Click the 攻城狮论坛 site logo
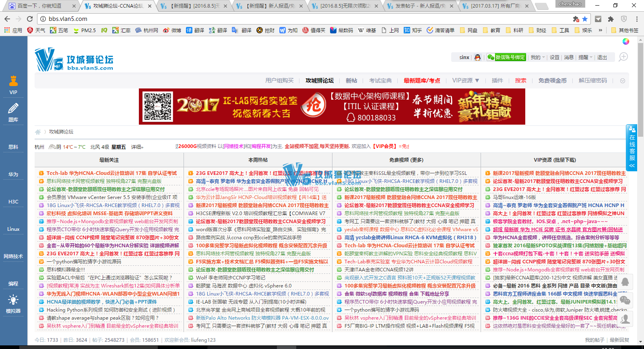The width and height of the screenshot is (644, 349). [74, 60]
